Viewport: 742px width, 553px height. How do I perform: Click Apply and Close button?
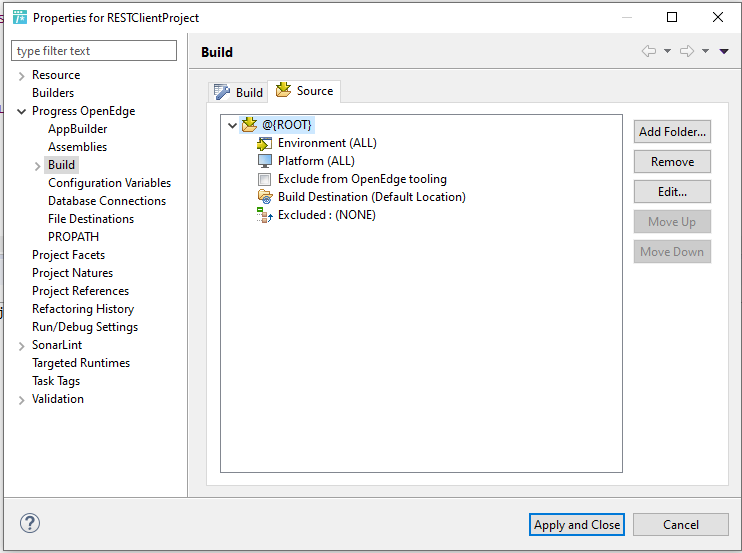point(576,525)
